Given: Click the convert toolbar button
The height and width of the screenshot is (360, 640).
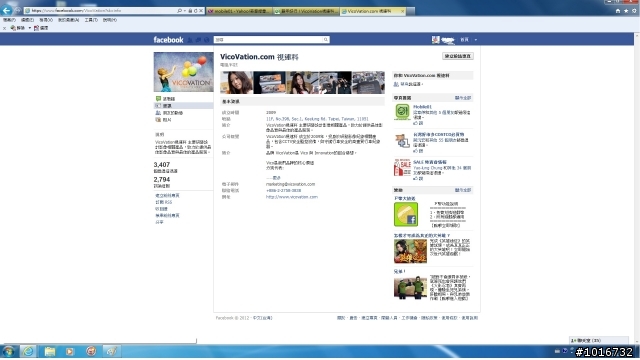Looking at the screenshot, I should (18, 28).
